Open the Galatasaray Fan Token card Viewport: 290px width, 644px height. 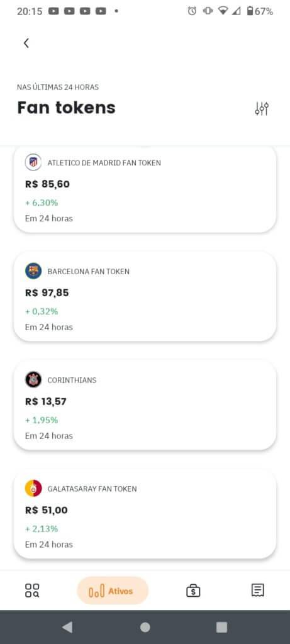pyautogui.click(x=145, y=514)
